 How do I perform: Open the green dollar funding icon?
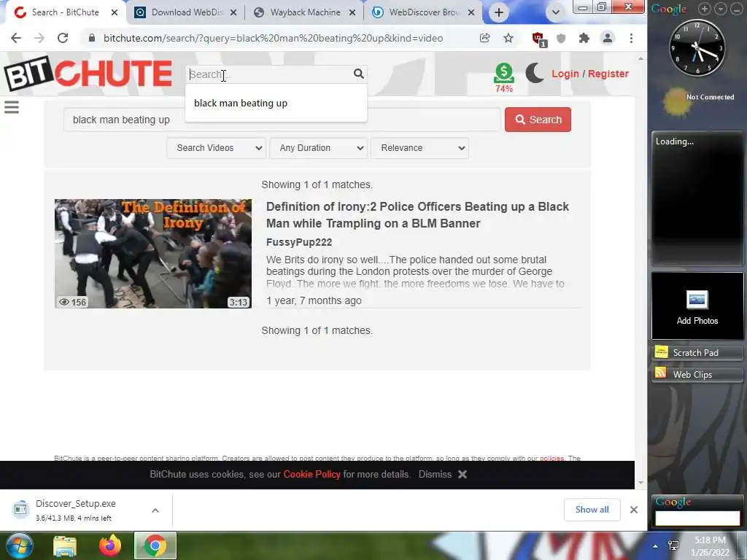[x=504, y=74]
